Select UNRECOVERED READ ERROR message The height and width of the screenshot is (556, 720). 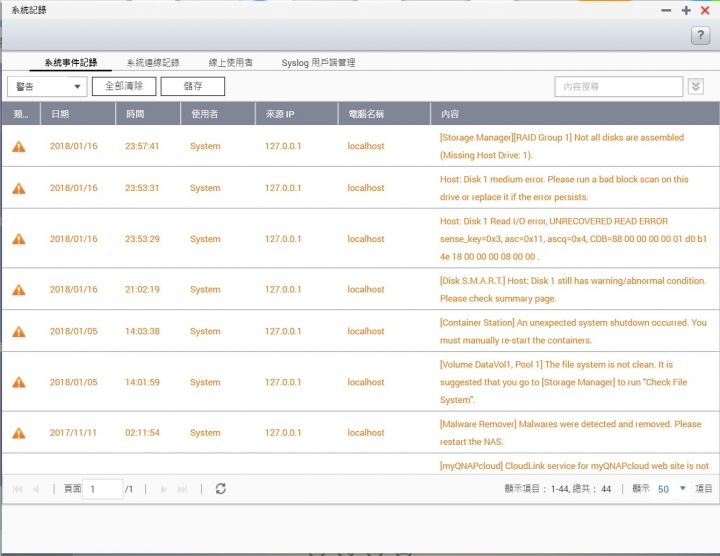click(573, 239)
